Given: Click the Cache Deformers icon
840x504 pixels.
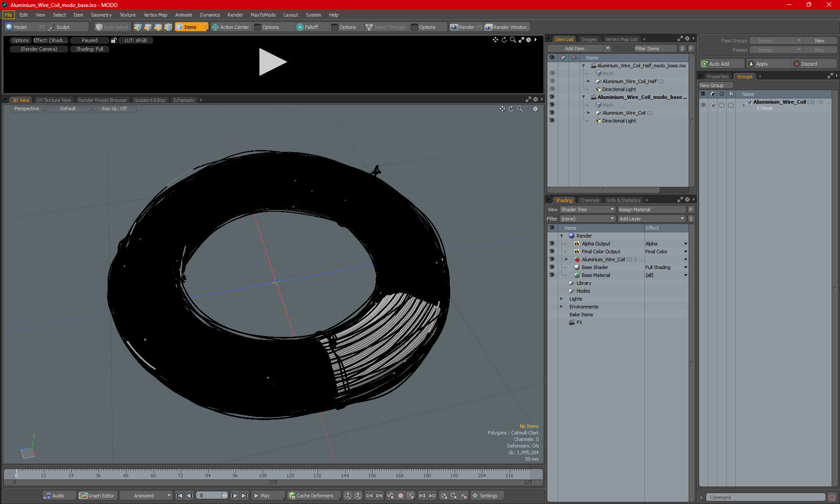Looking at the screenshot, I should 292,496.
